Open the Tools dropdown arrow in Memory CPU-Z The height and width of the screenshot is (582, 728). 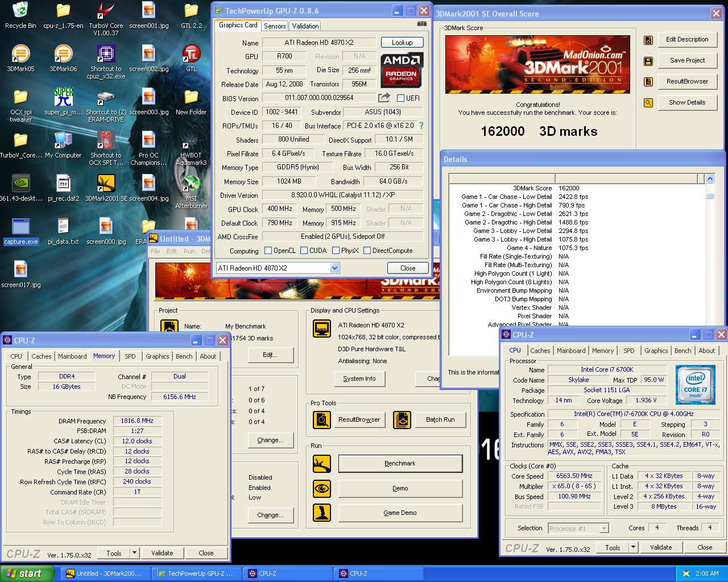tap(135, 553)
